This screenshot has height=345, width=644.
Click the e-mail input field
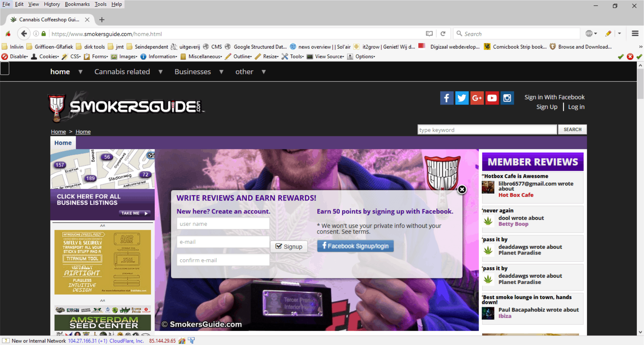pyautogui.click(x=223, y=242)
